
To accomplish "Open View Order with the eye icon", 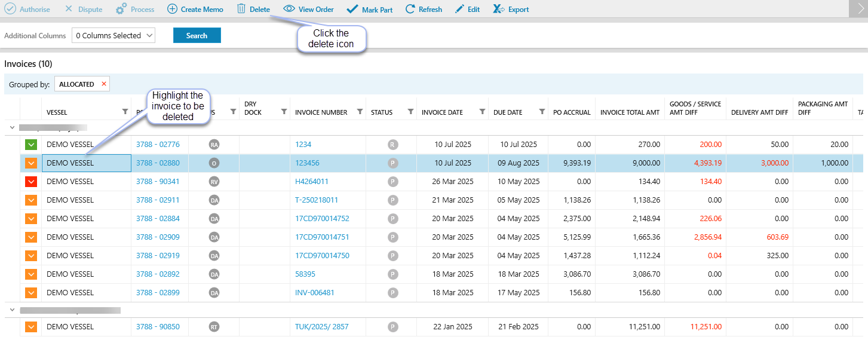I will click(x=289, y=9).
